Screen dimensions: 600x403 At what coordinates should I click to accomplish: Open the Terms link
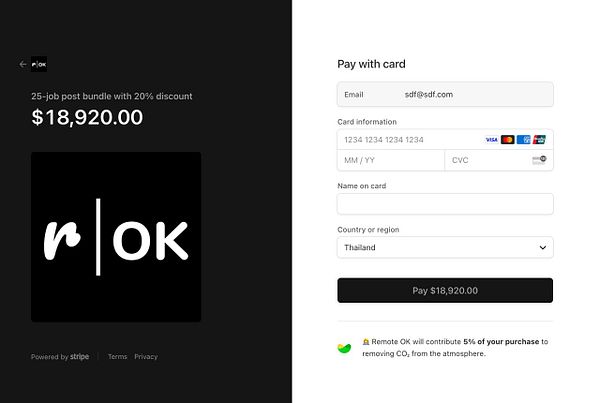click(117, 357)
